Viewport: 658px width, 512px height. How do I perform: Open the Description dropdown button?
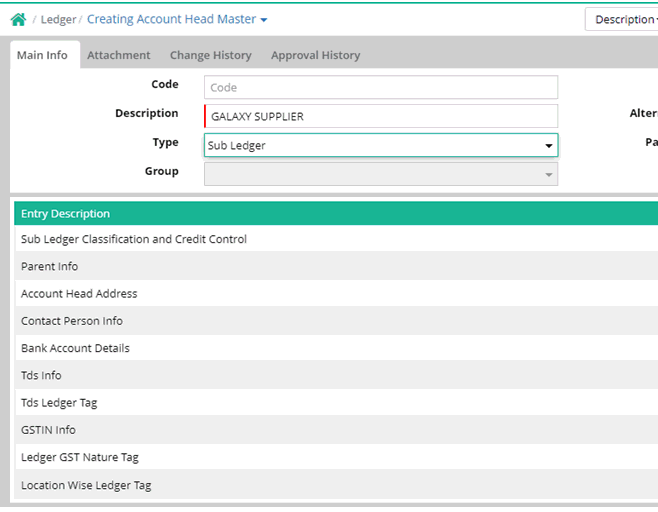tap(623, 19)
